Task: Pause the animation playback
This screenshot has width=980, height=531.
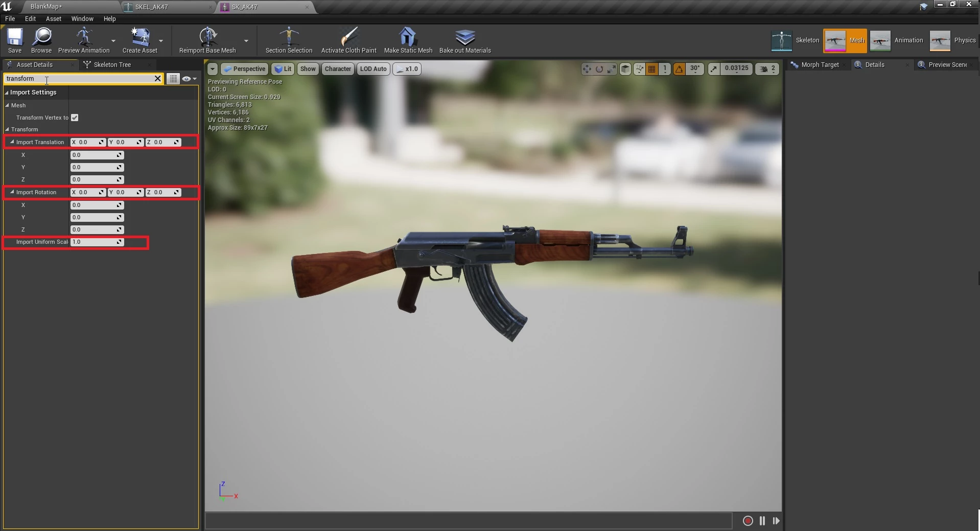Action: 762,521
